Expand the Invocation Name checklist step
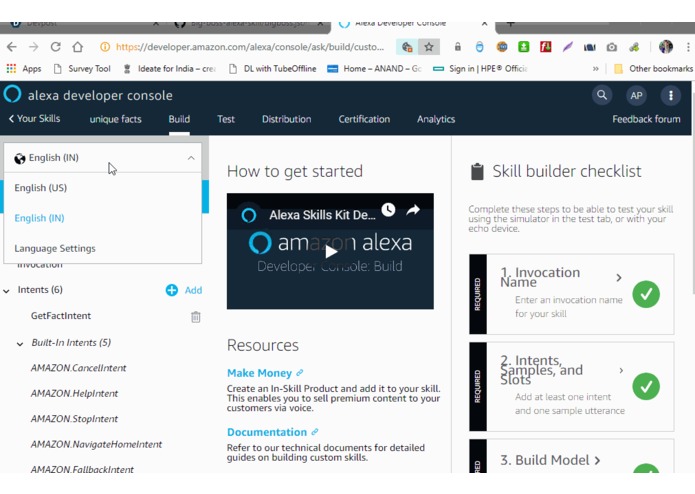The image size is (695, 494). tap(619, 278)
